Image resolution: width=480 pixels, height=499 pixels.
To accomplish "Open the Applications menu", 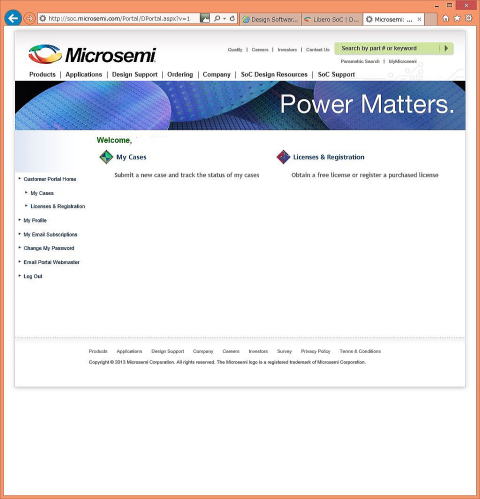I will tap(84, 74).
